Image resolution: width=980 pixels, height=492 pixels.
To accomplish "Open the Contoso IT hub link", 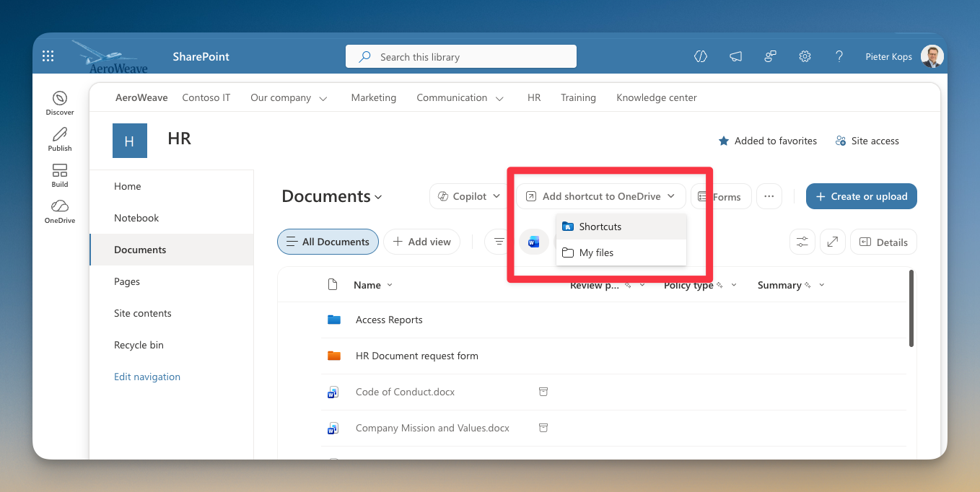I will click(x=206, y=97).
